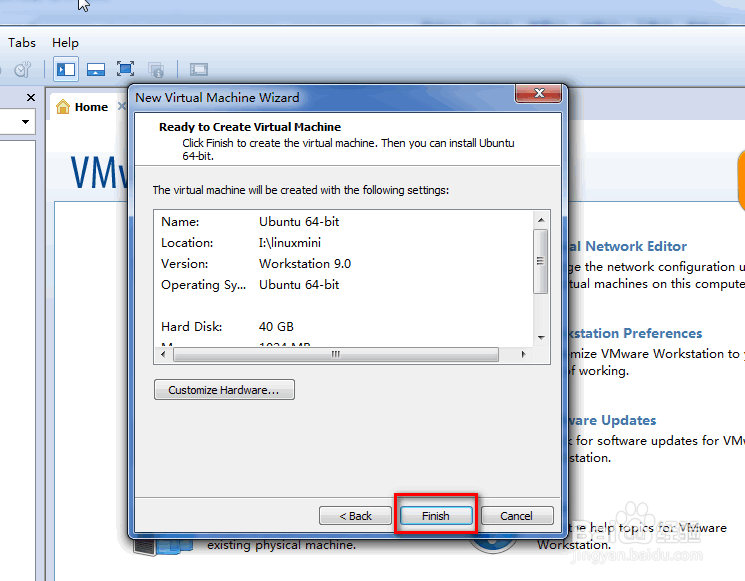Click the horizontal scrollbar thumb in settings list

[336, 354]
